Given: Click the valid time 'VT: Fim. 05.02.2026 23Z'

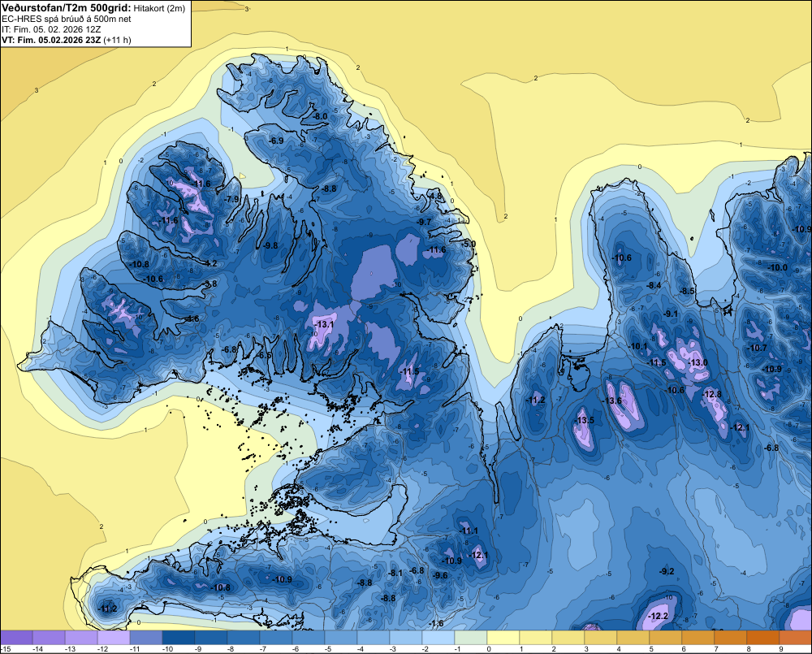Looking at the screenshot, I should coord(51,40).
